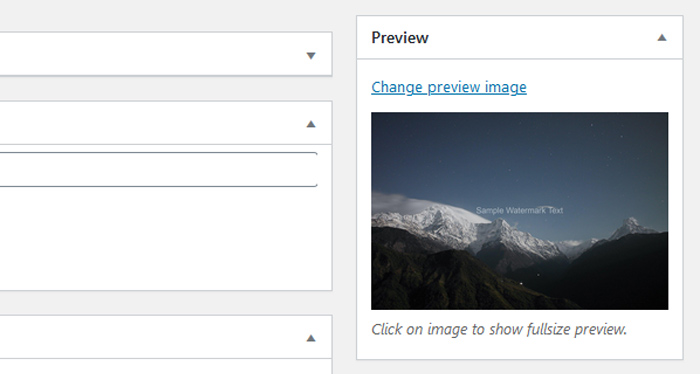Click the starry sky in the preview image
This screenshot has height=374, width=700.
tap(520, 152)
